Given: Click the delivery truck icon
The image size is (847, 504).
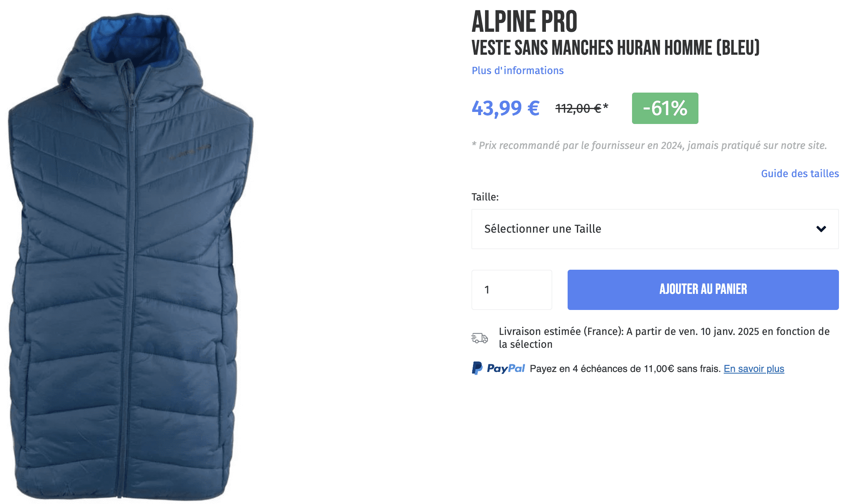Looking at the screenshot, I should pyautogui.click(x=479, y=338).
